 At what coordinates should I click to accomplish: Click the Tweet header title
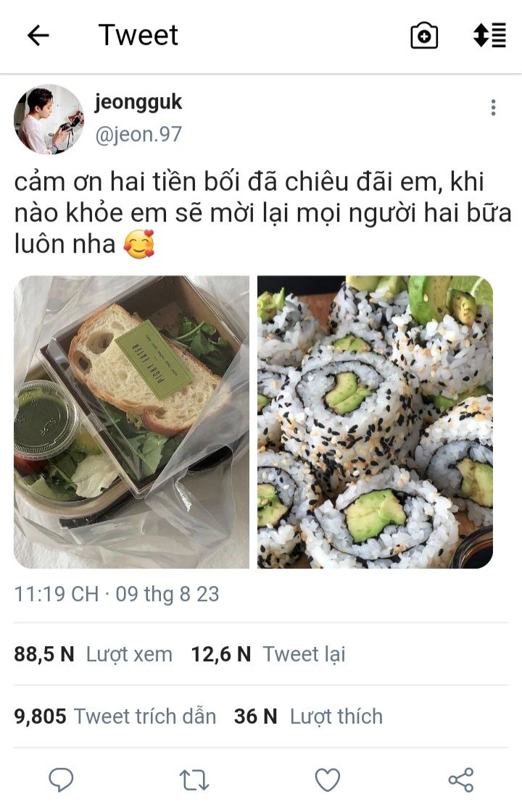pos(138,35)
